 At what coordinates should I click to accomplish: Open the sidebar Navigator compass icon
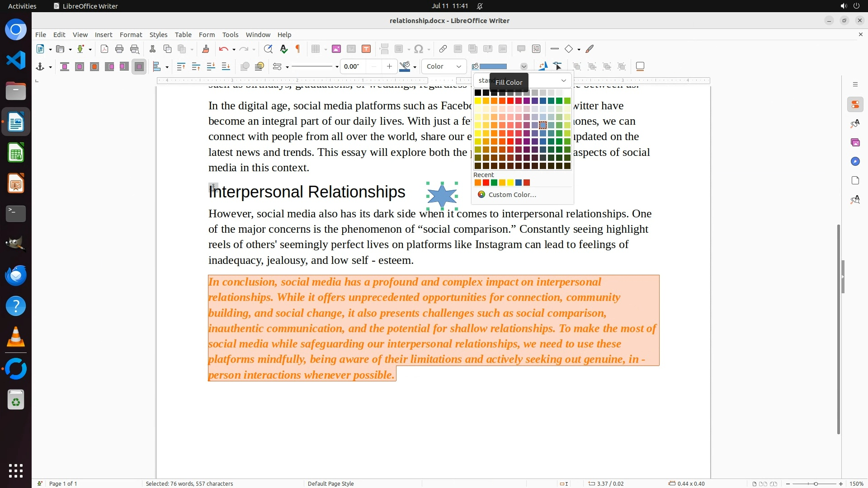tap(855, 161)
